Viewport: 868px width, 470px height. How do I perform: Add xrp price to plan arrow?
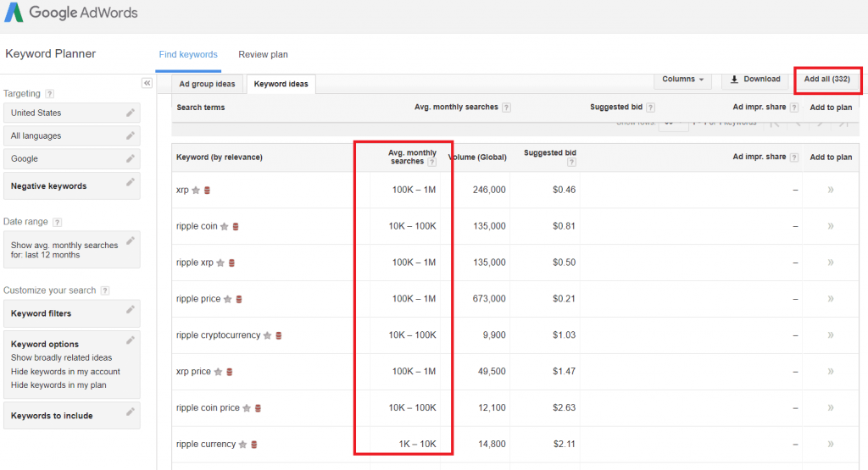click(x=831, y=372)
